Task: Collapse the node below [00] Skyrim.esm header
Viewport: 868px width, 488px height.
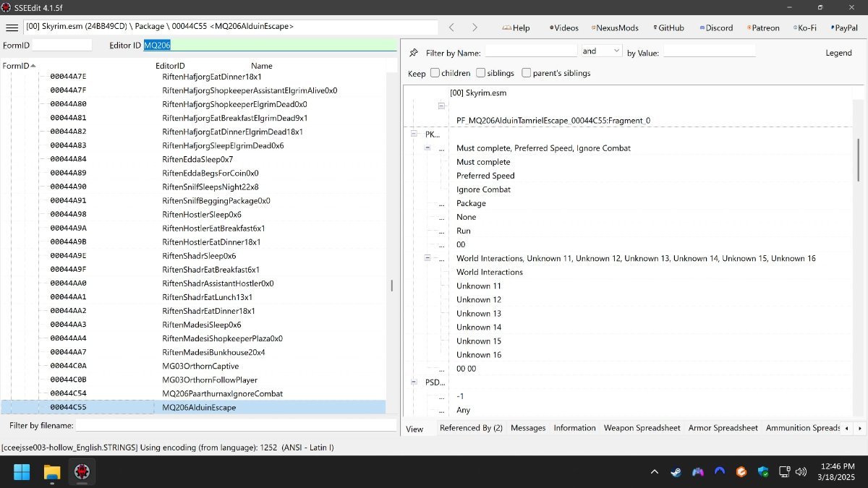Action: tap(441, 106)
